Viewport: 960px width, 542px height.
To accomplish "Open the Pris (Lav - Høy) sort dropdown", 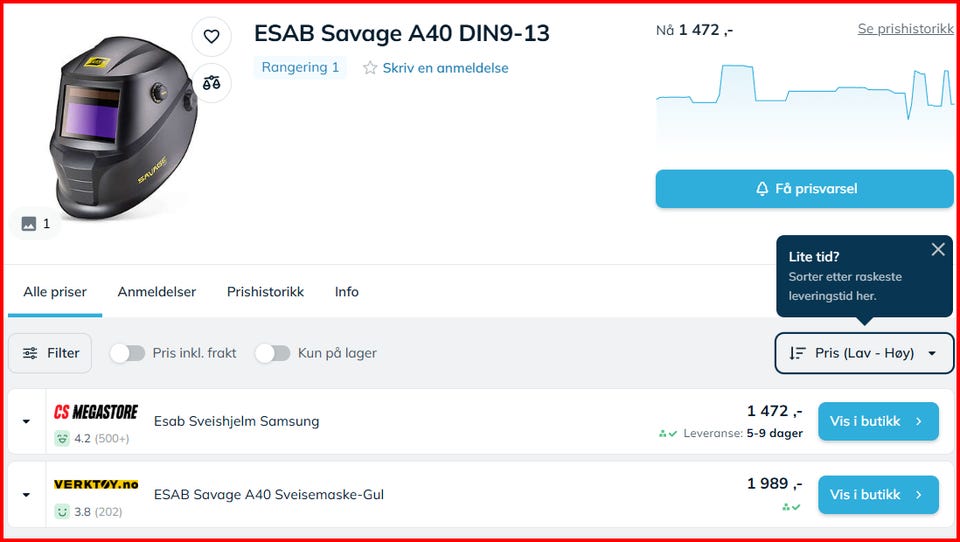I will pos(864,353).
